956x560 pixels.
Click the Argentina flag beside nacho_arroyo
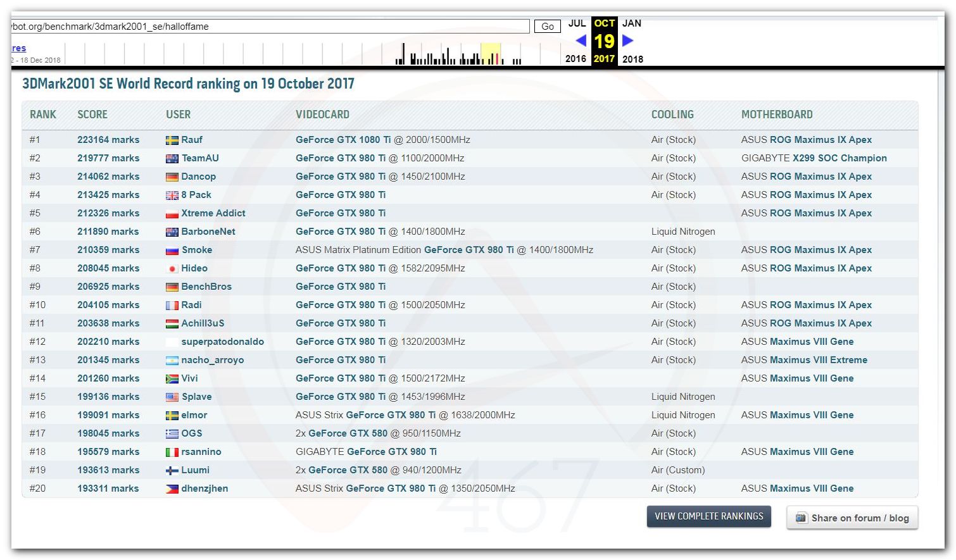point(172,361)
